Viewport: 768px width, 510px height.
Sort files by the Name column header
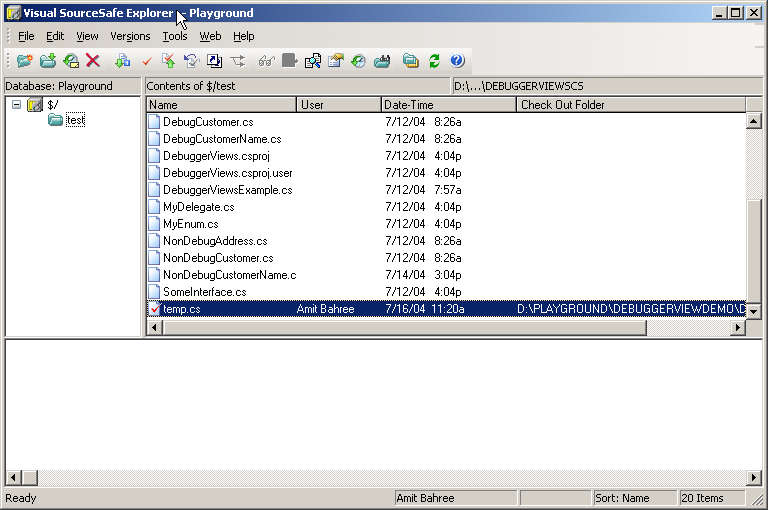pos(221,104)
